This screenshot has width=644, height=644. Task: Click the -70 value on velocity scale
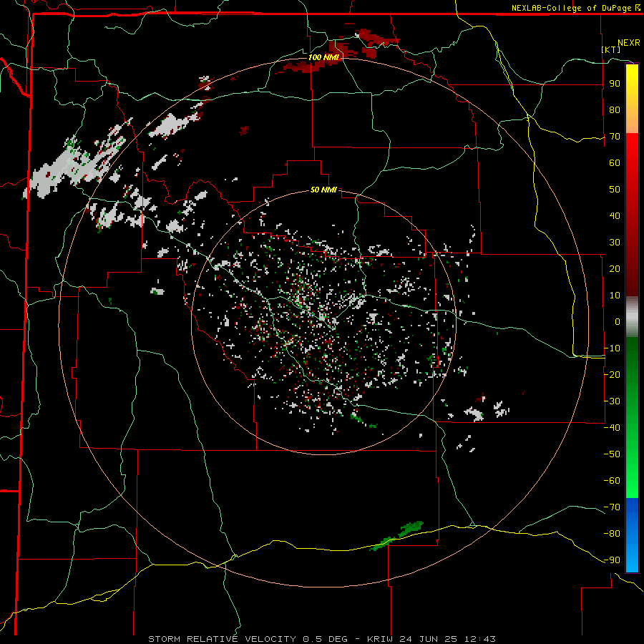(x=612, y=507)
